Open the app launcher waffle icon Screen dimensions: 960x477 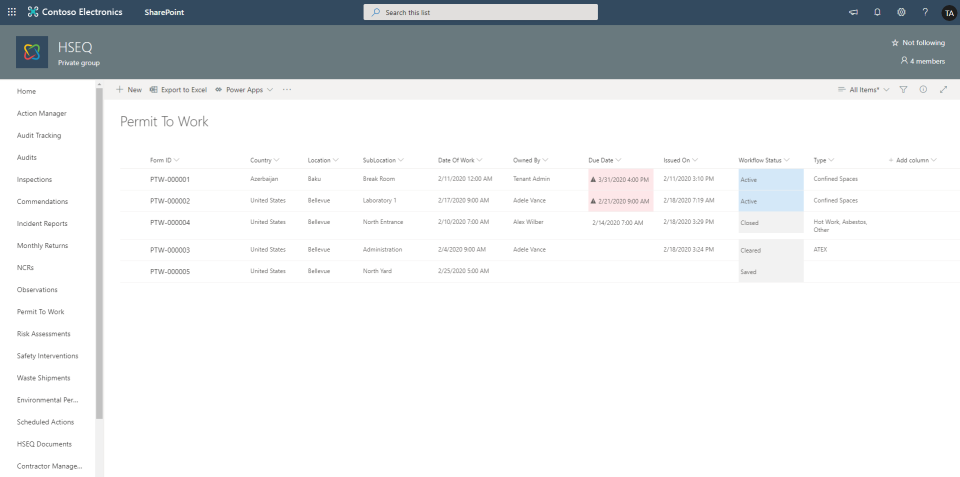(12, 12)
